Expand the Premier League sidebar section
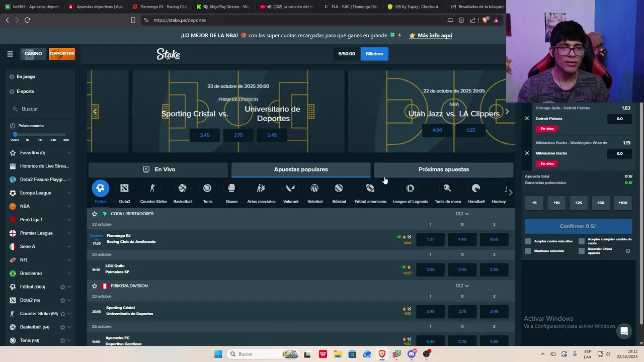 (x=69, y=233)
